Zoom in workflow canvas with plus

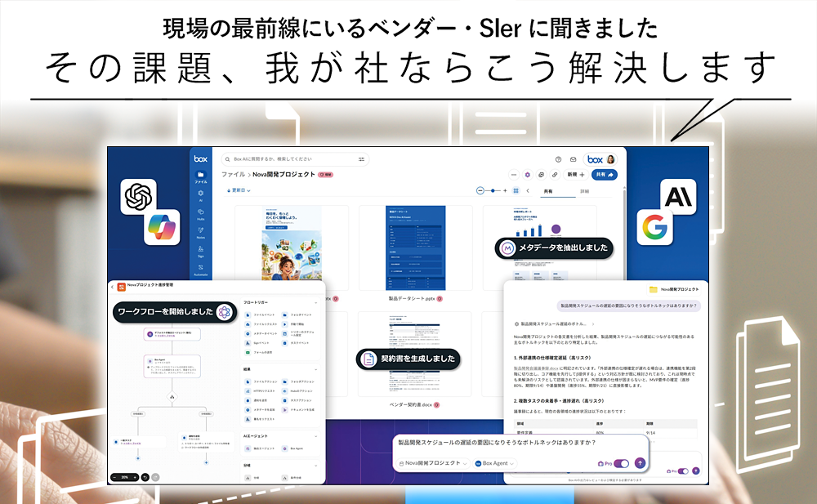(135, 477)
